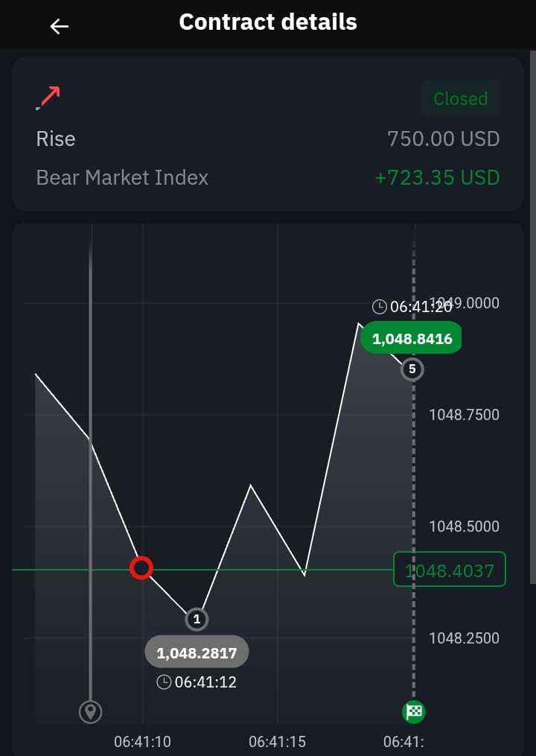Tap the 1048.7500 price axis label
This screenshot has height=756, width=536.
465,415
